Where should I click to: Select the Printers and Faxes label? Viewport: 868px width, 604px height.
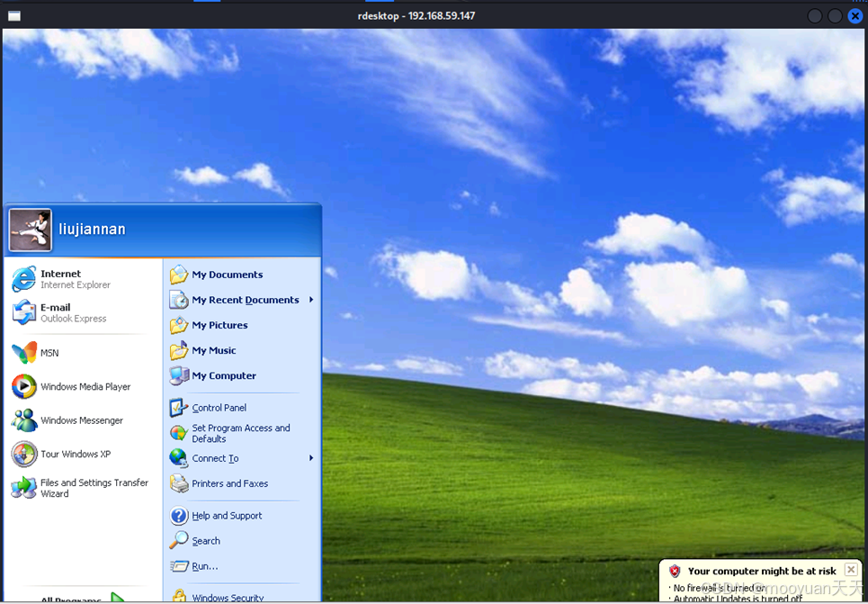click(x=229, y=483)
